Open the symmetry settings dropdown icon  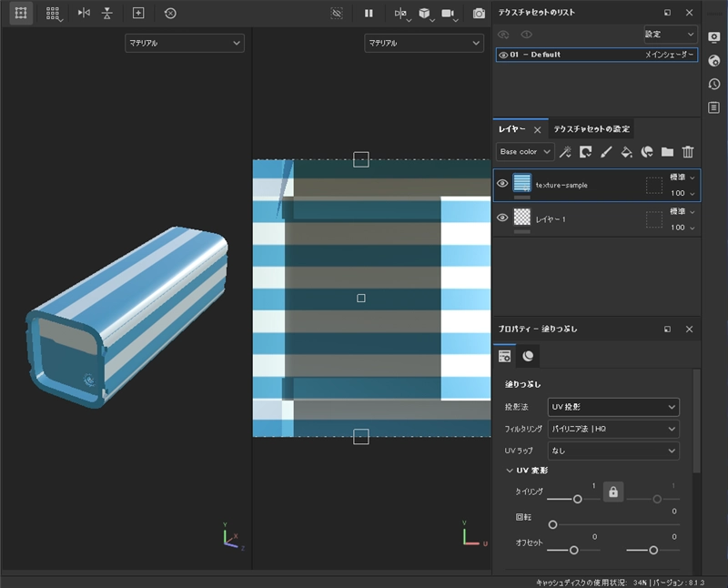[401, 14]
